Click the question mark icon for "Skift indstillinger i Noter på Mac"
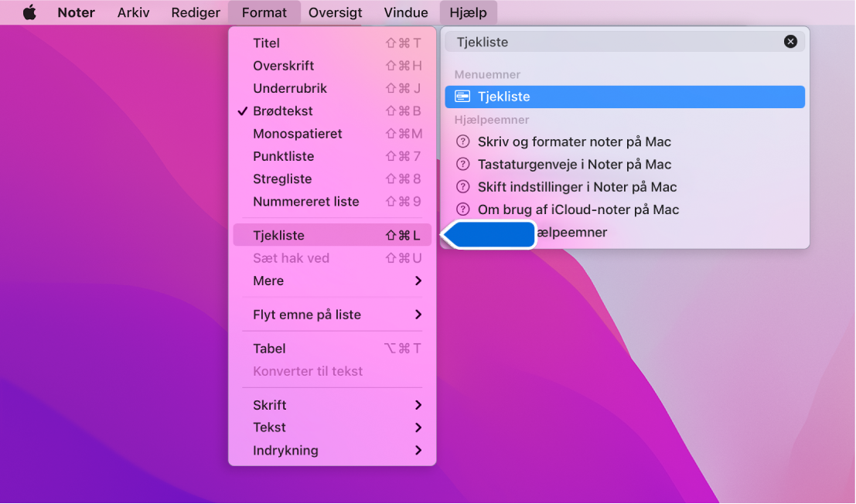856x504 pixels. click(x=462, y=186)
